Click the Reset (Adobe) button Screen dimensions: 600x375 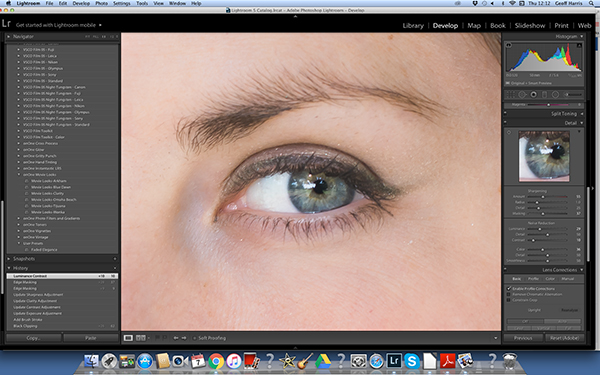[x=564, y=338]
